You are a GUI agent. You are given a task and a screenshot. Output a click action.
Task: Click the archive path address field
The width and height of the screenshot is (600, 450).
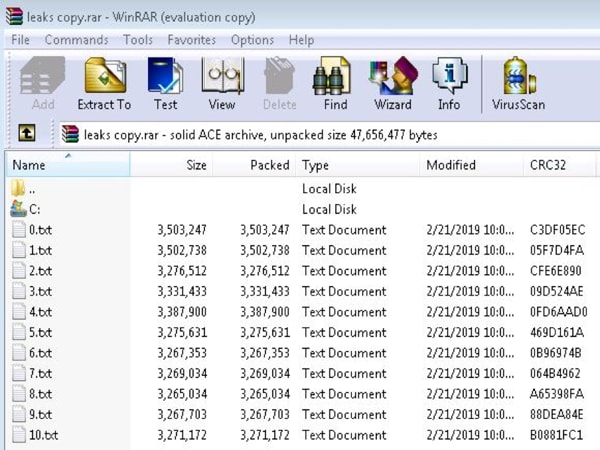pyautogui.click(x=329, y=135)
